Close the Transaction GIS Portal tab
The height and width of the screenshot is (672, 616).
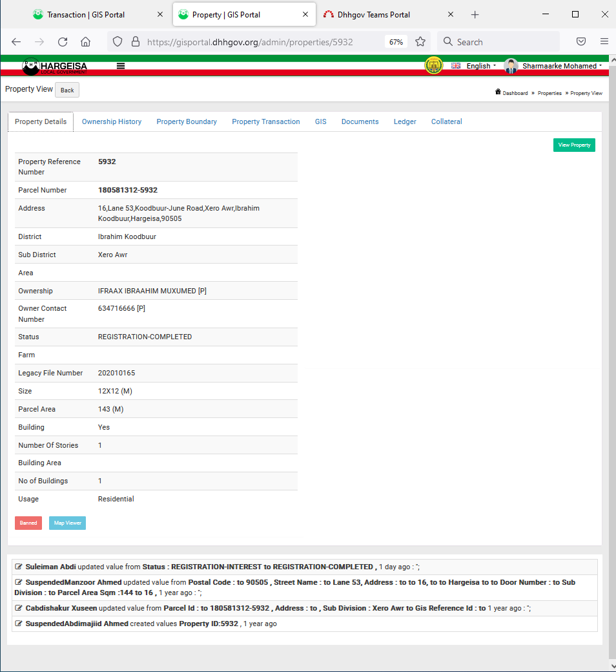[159, 15]
